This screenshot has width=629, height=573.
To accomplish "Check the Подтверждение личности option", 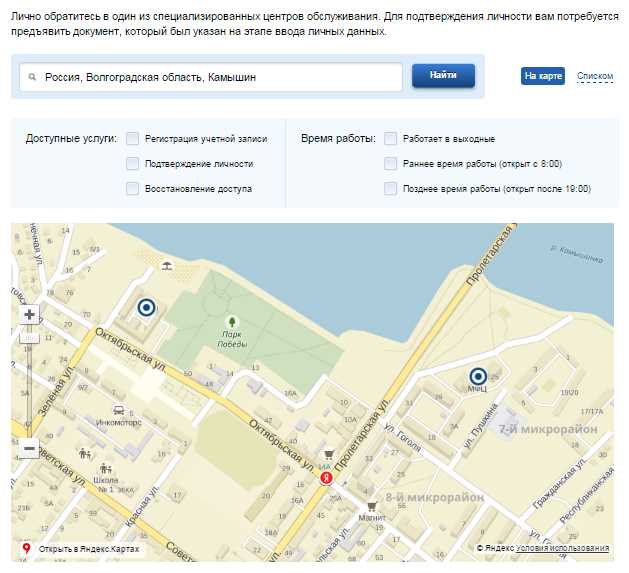I will point(132,164).
